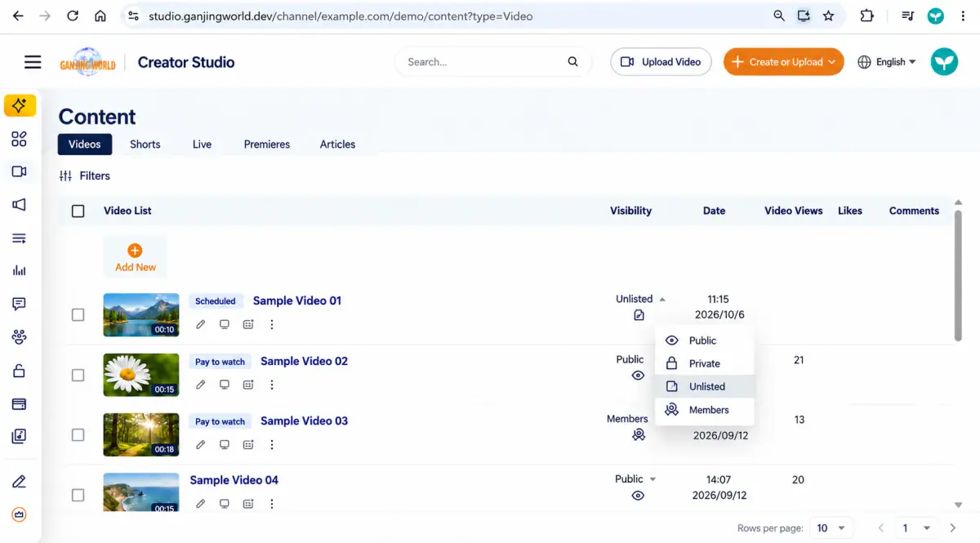
Task: Open three-dot menu for Sample Video 01
Action: click(x=272, y=324)
